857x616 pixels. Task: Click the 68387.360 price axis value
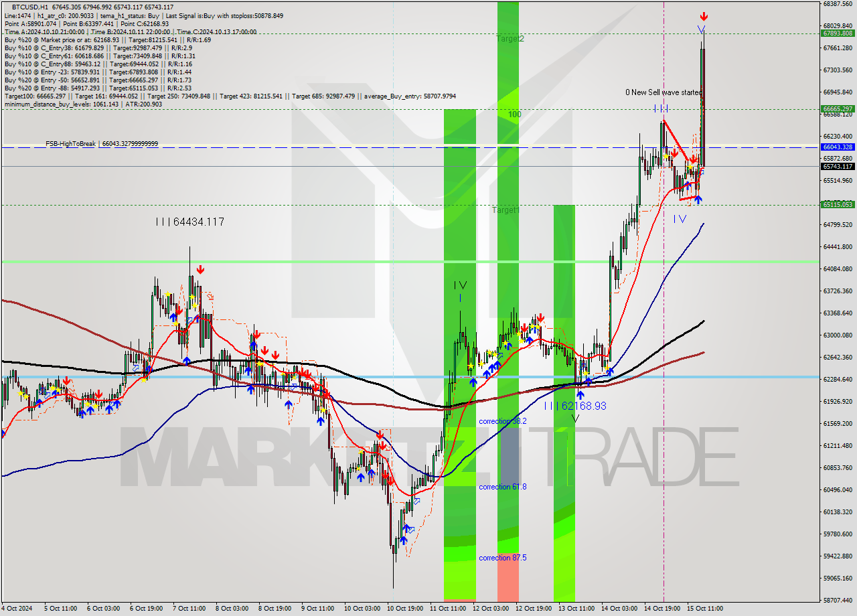pyautogui.click(x=838, y=3)
